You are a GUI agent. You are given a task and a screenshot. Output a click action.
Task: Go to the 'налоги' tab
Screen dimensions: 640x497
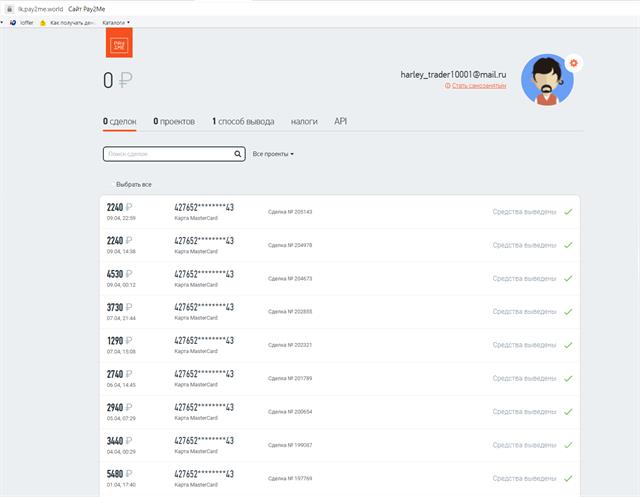304,121
